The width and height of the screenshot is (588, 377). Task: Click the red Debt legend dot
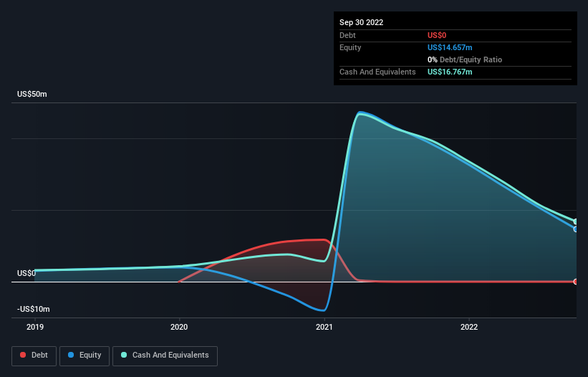(23, 355)
